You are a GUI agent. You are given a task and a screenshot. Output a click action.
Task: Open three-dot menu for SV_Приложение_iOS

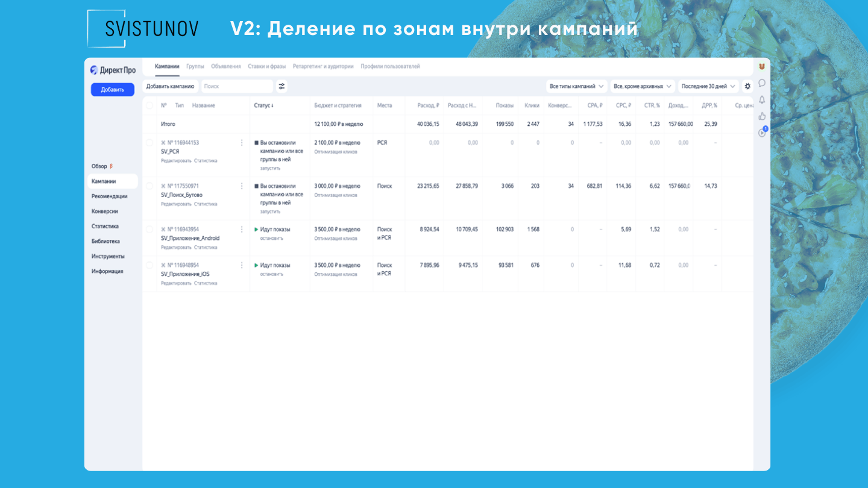click(242, 265)
